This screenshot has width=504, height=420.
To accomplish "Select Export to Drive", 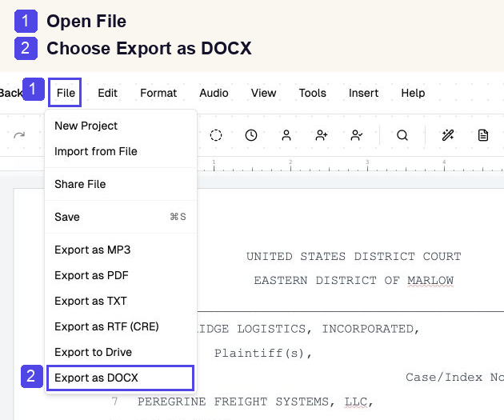I will [121, 352].
